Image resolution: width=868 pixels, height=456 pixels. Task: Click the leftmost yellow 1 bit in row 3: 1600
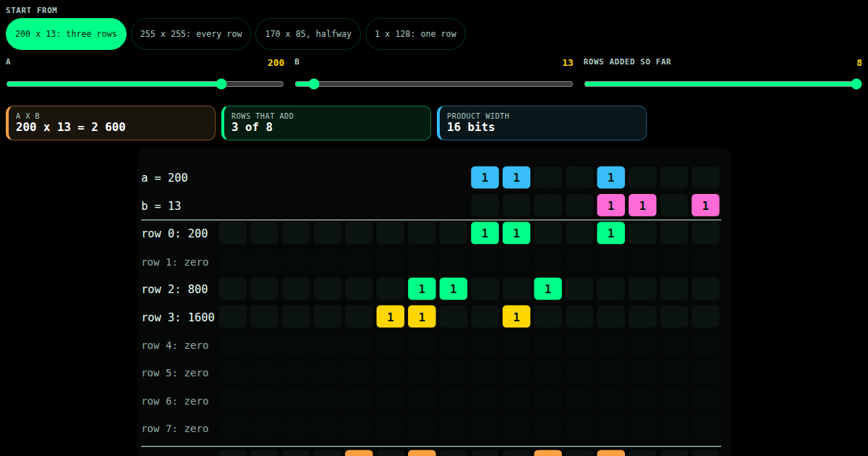pos(391,316)
